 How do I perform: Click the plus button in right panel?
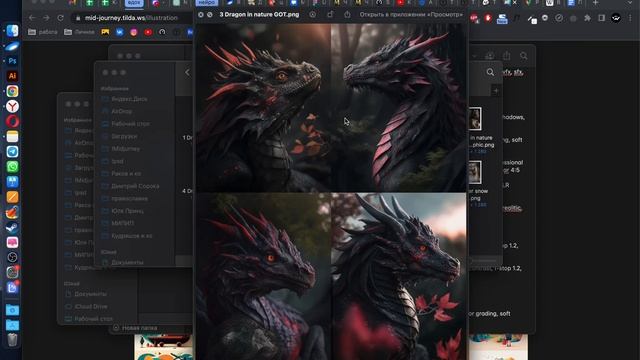coord(496,91)
